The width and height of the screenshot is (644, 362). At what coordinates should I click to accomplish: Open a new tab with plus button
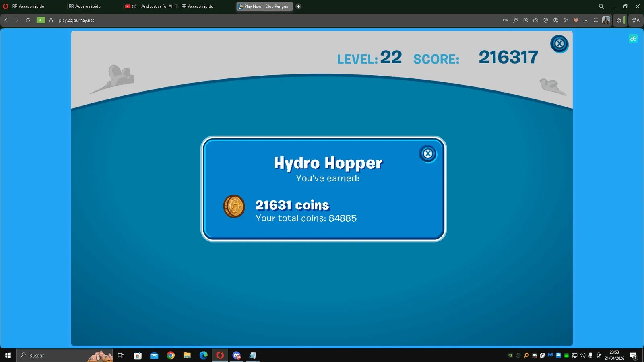[299, 6]
